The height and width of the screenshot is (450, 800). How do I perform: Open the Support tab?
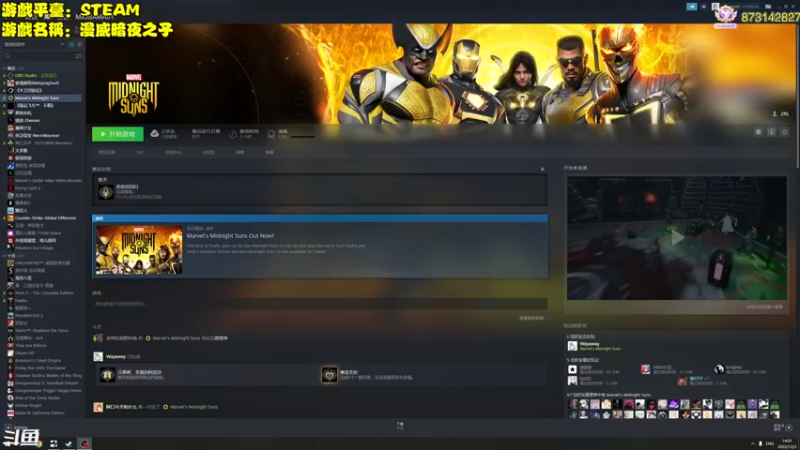pyautogui.click(x=269, y=152)
